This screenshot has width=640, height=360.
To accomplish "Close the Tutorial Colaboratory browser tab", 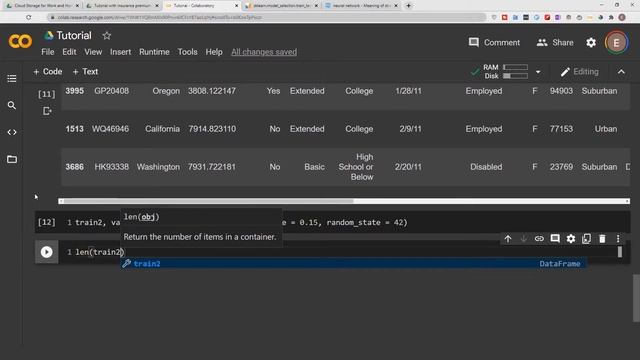I will (236, 6).
